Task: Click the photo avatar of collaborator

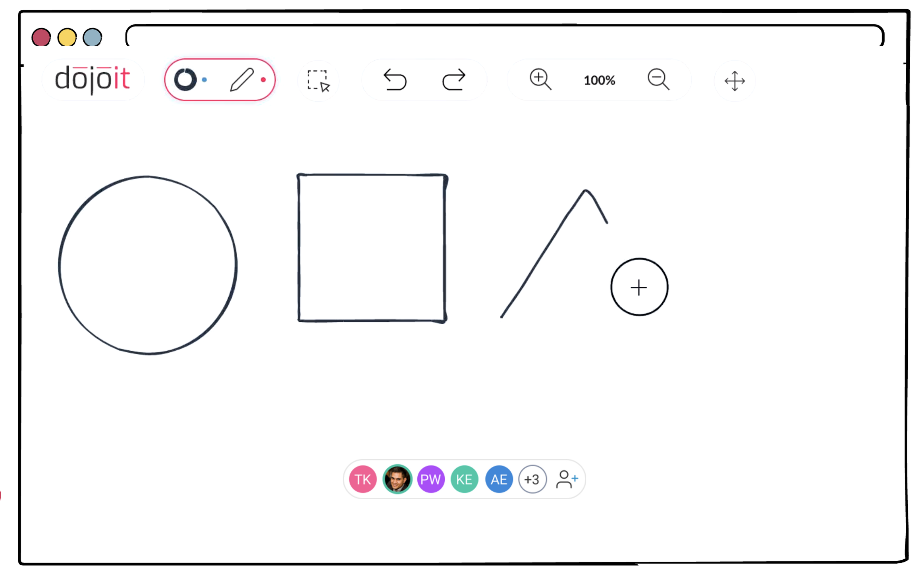Action: coord(397,479)
